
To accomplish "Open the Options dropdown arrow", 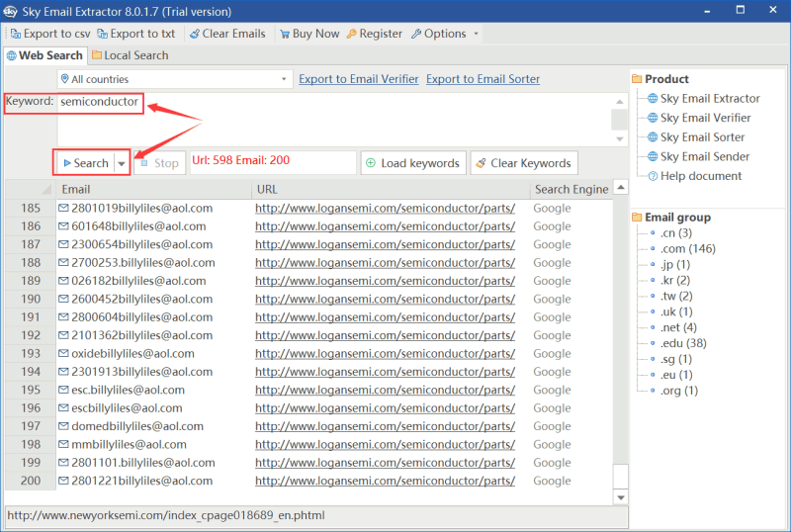I will pos(476,34).
